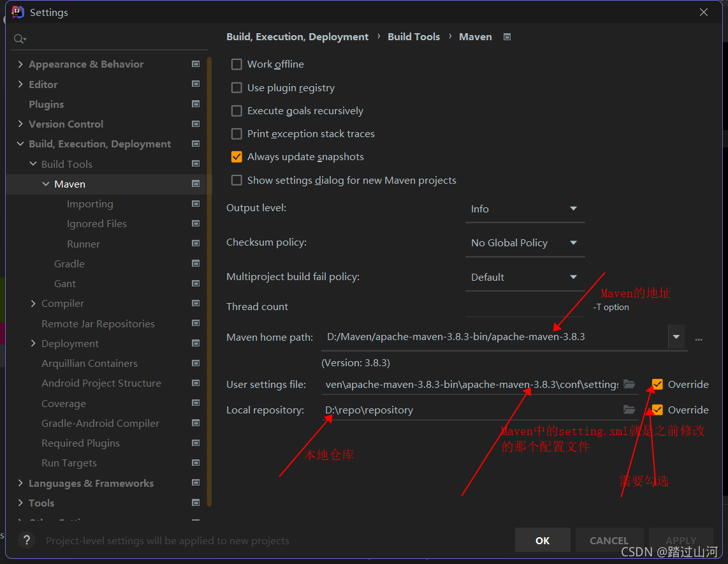Click project-level icon beside Build Tools row
728x564 pixels.
pos(196,164)
